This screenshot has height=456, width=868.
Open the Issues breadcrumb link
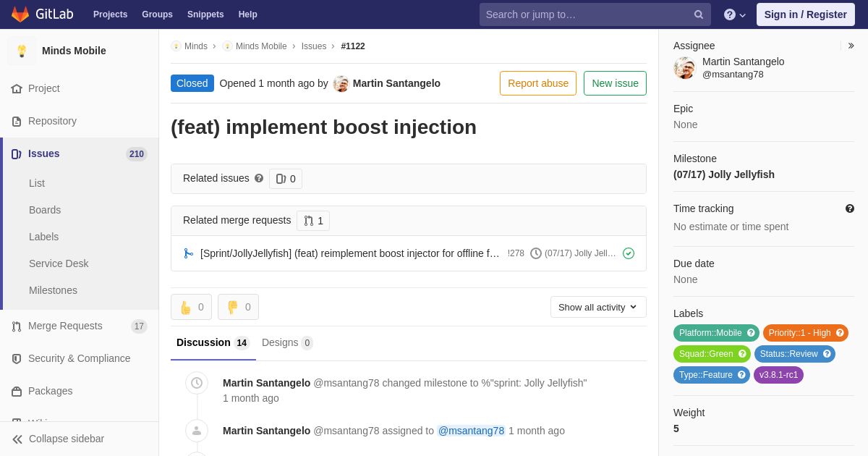pyautogui.click(x=314, y=46)
